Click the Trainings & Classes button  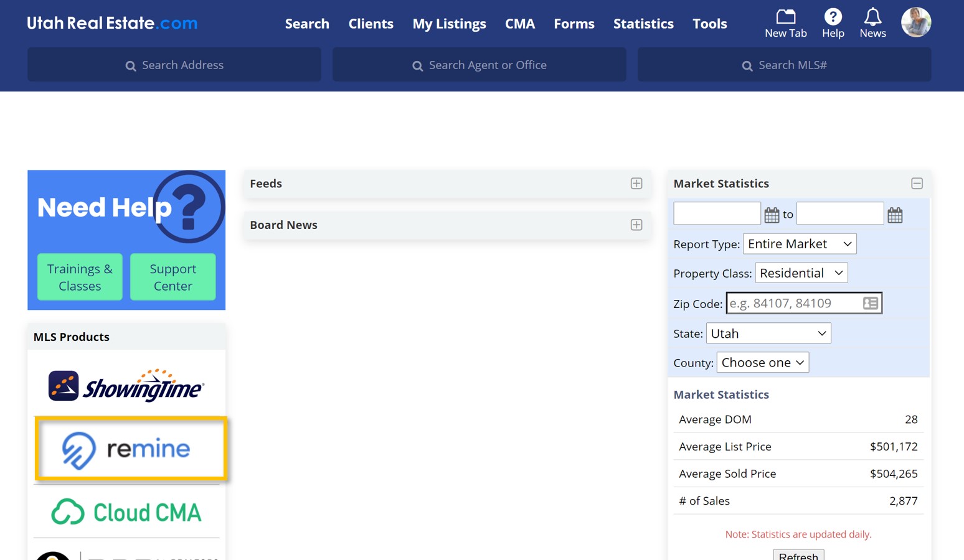coord(80,277)
